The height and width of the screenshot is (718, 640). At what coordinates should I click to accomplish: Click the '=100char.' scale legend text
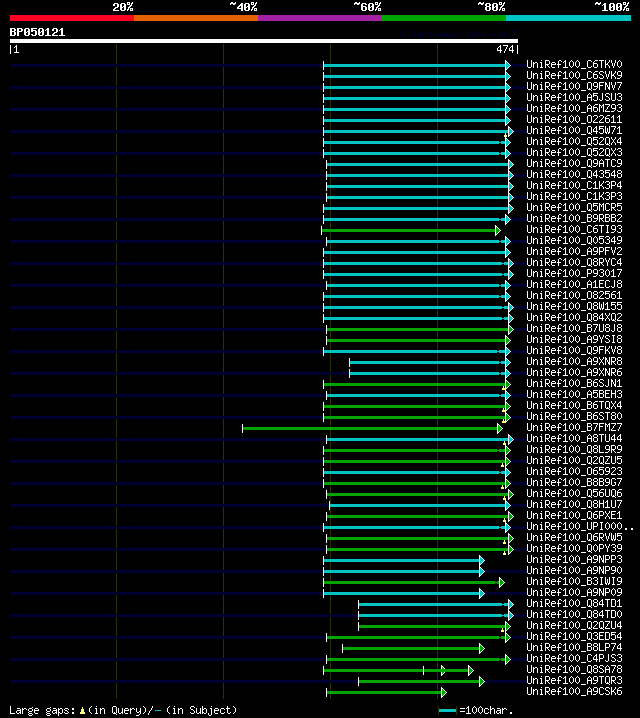(x=486, y=710)
